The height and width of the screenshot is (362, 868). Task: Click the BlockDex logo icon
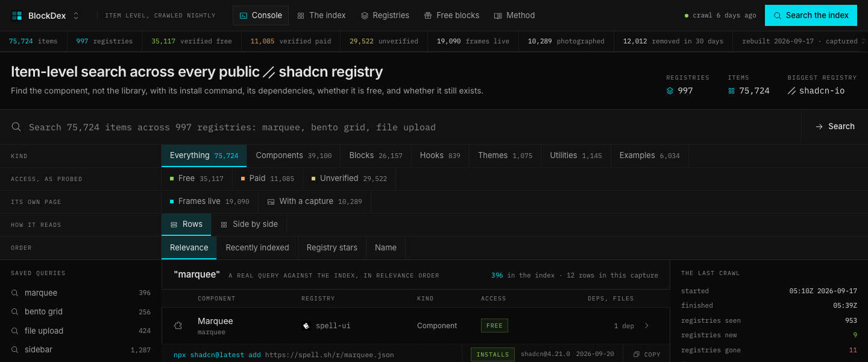(17, 16)
